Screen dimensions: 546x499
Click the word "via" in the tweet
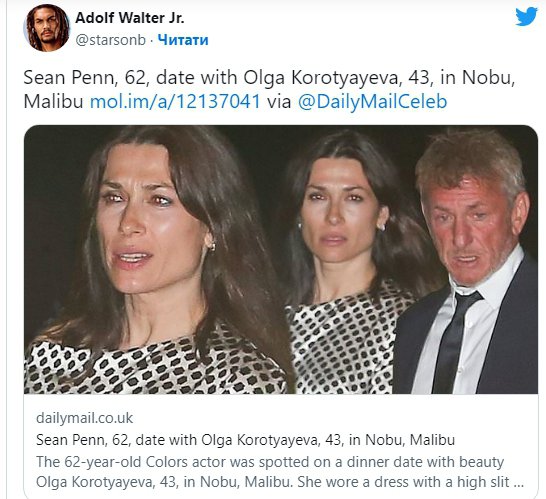coord(279,102)
